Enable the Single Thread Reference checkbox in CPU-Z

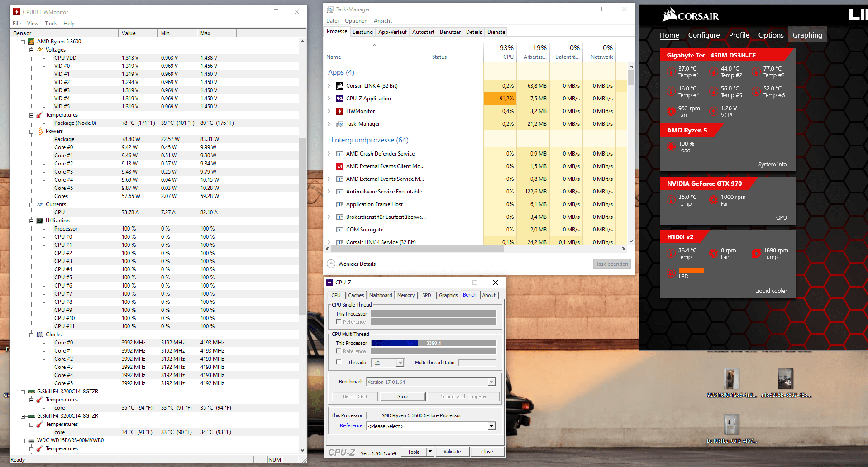[339, 322]
